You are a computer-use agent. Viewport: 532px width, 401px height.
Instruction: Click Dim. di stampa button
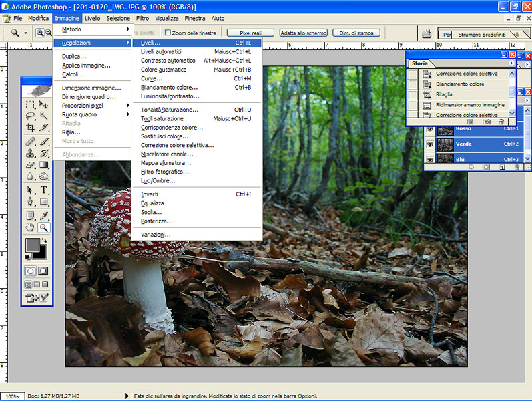[x=356, y=33]
